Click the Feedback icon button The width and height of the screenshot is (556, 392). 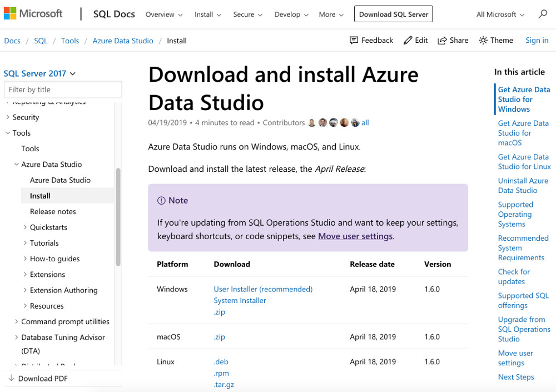pyautogui.click(x=354, y=41)
